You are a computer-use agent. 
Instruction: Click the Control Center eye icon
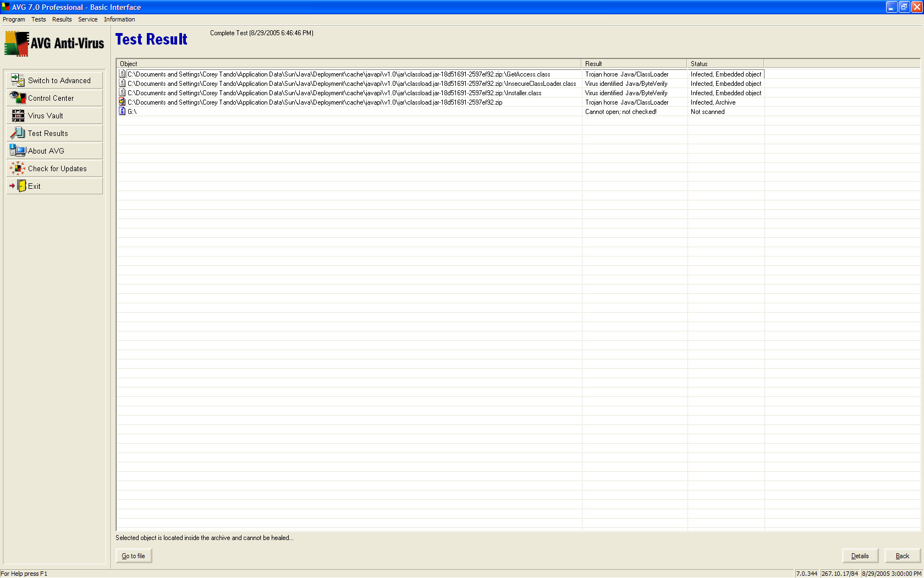18,98
